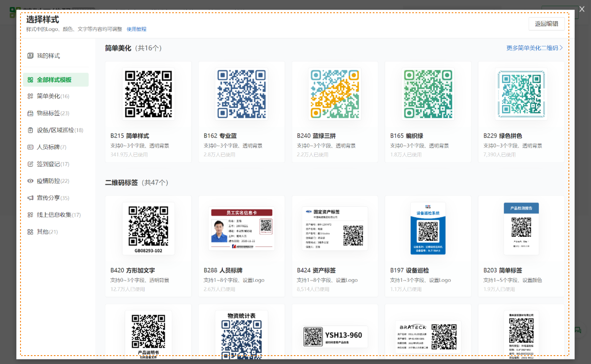Select the 固定资产标签 template thumbnail
Viewport: 591px width, 364px height.
pos(335,228)
